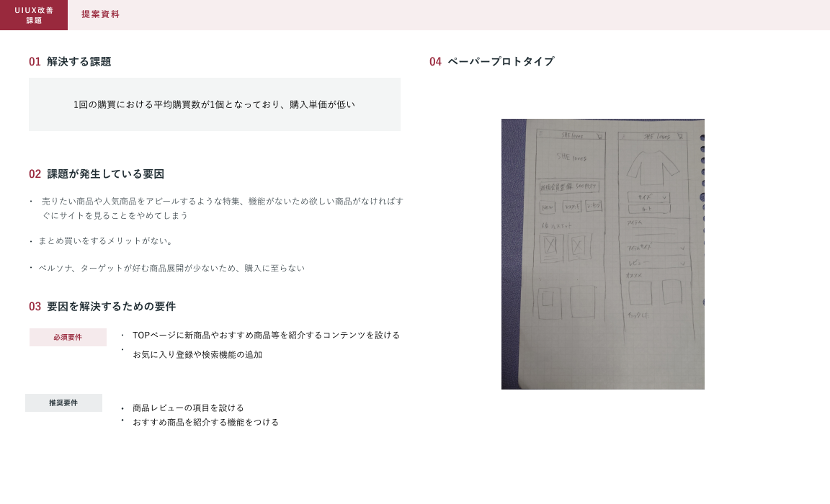Click the gray problem statement box

click(214, 104)
